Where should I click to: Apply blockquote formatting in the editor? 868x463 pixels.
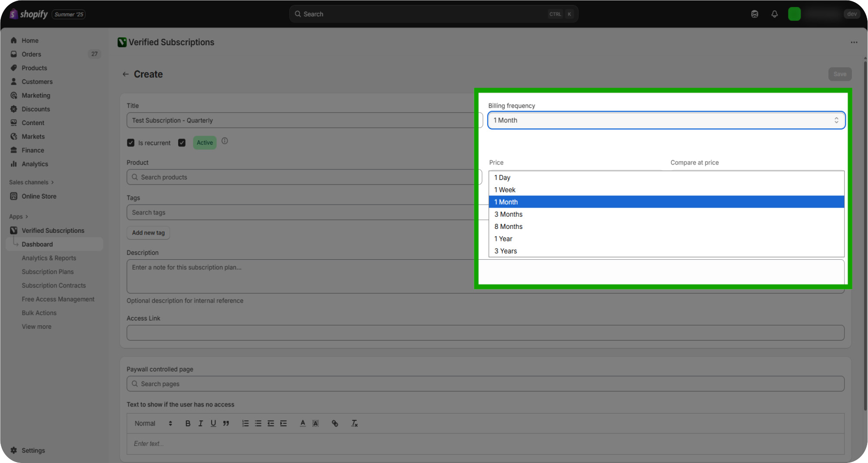(226, 423)
